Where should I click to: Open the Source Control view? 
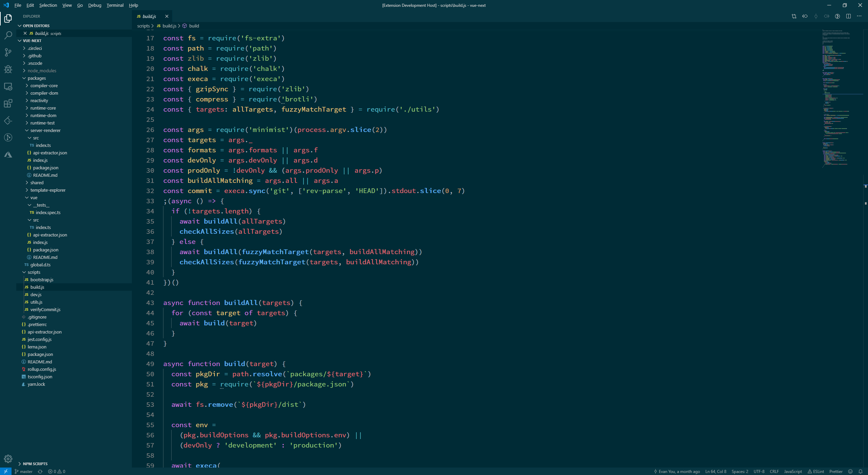point(8,52)
